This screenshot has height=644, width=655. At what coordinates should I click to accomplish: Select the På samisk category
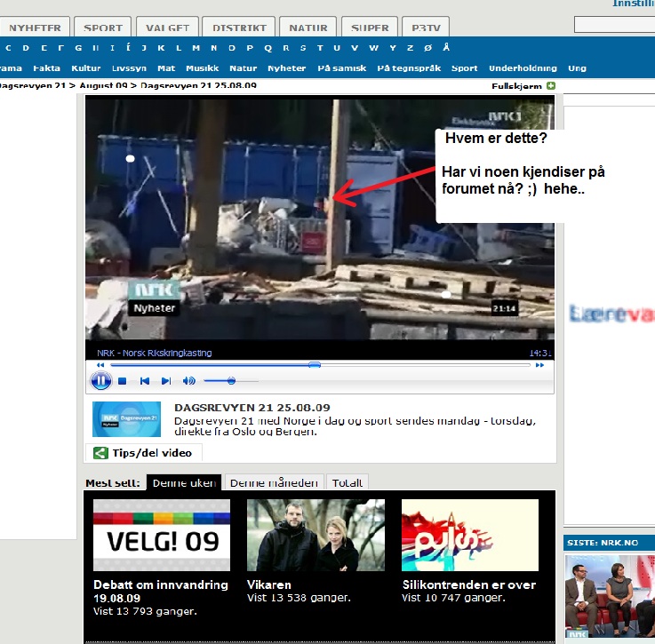(341, 68)
